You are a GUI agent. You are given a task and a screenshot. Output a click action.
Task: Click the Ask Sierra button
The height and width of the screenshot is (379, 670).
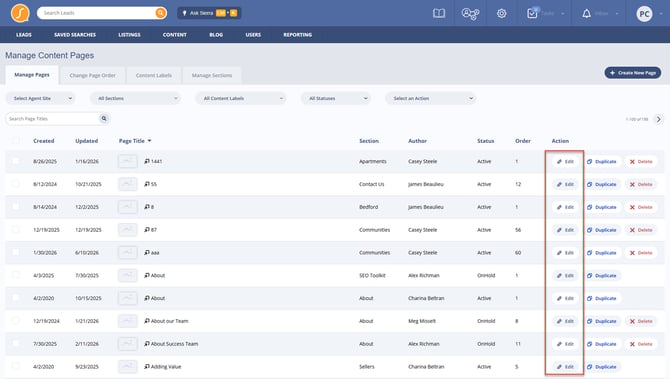[x=209, y=13]
